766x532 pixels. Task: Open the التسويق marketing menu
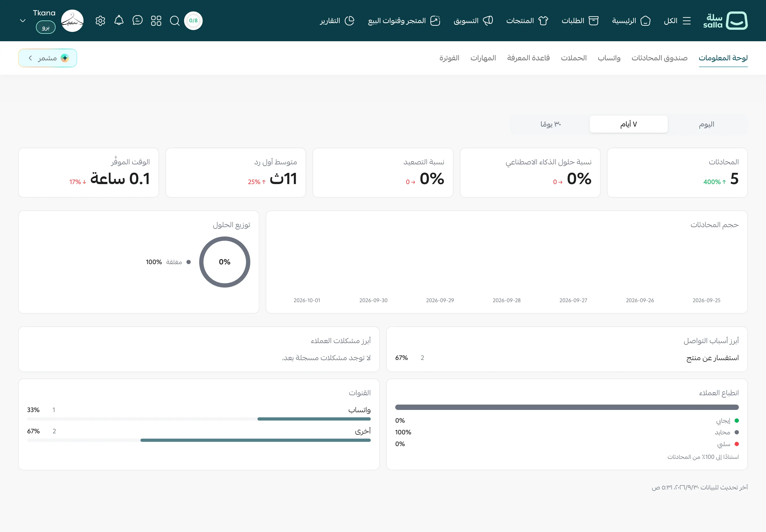click(x=473, y=21)
